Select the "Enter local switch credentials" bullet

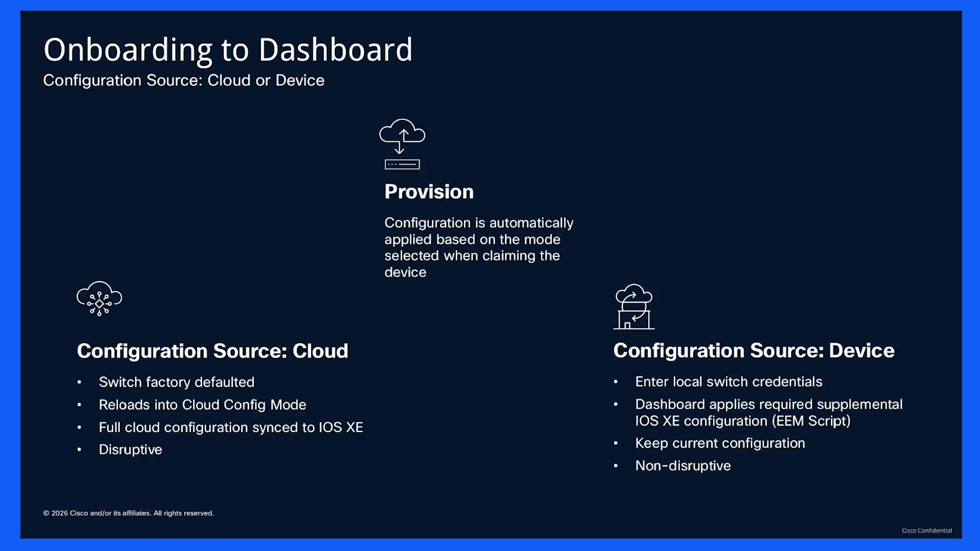coord(729,382)
